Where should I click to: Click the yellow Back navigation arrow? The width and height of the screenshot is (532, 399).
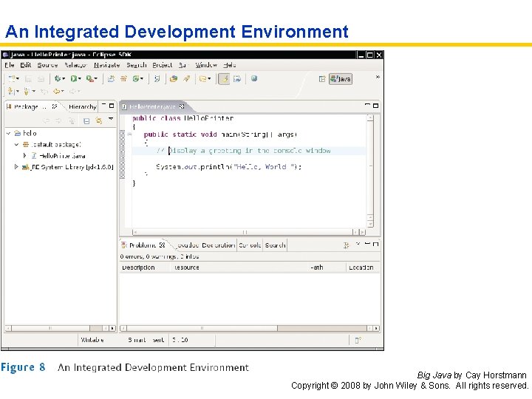click(x=56, y=91)
